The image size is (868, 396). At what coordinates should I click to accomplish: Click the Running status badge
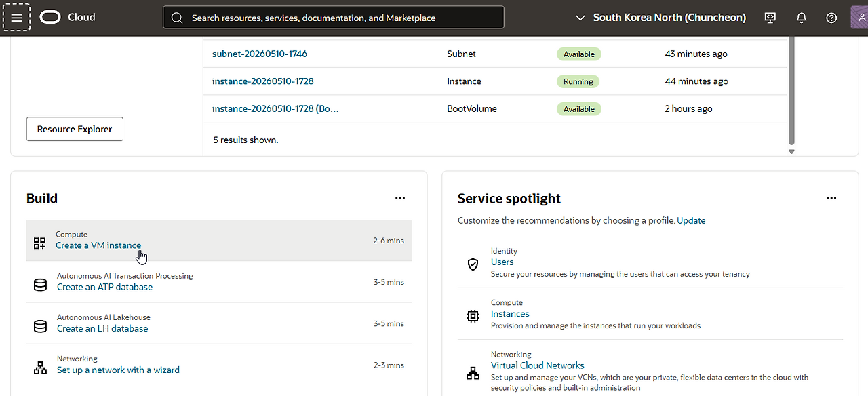(578, 81)
